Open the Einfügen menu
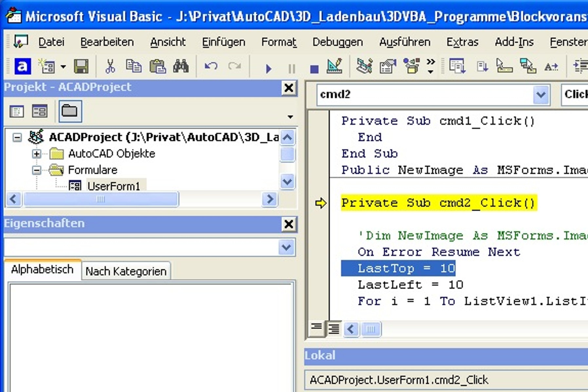 coord(223,42)
